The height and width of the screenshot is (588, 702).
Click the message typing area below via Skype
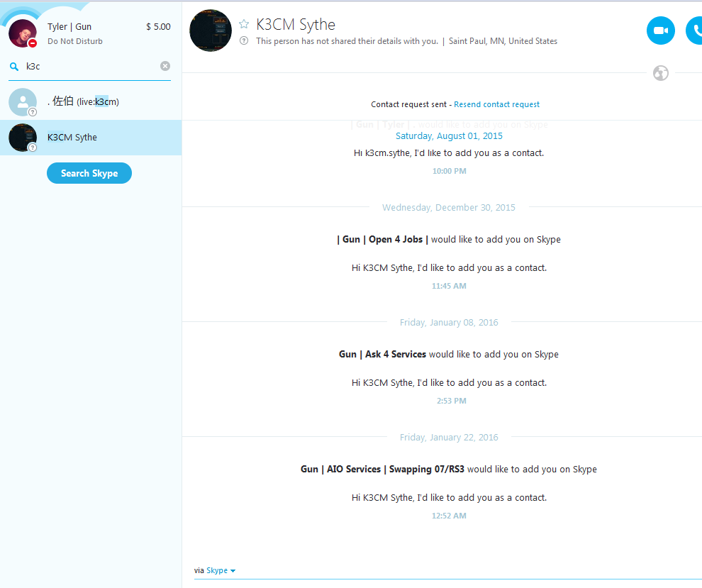(x=447, y=582)
